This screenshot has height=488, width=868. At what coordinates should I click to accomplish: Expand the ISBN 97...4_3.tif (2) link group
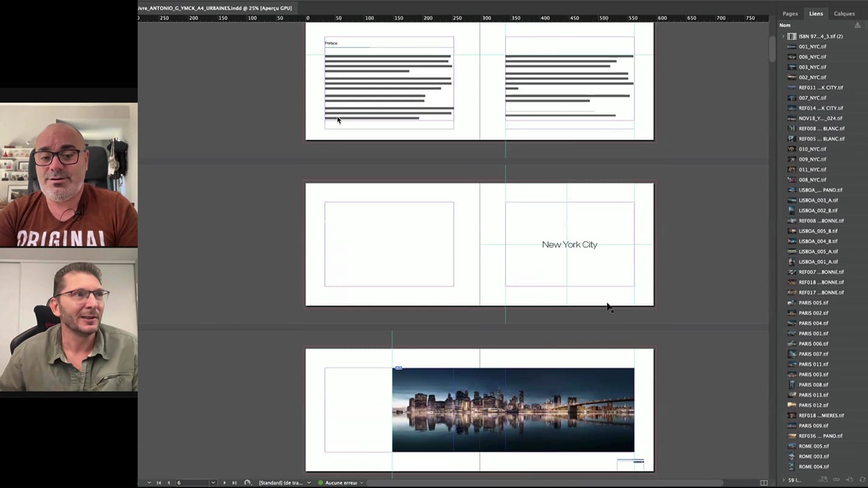(x=783, y=37)
